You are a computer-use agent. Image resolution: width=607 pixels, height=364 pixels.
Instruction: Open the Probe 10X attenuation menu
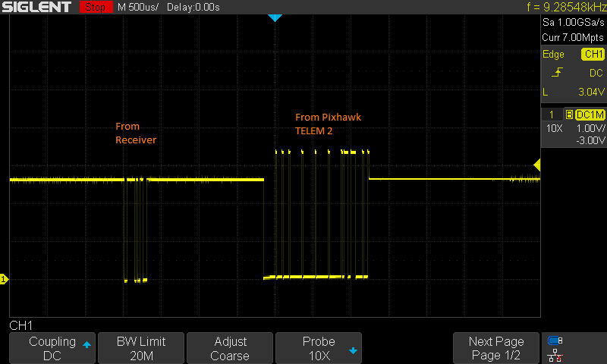tap(319, 348)
